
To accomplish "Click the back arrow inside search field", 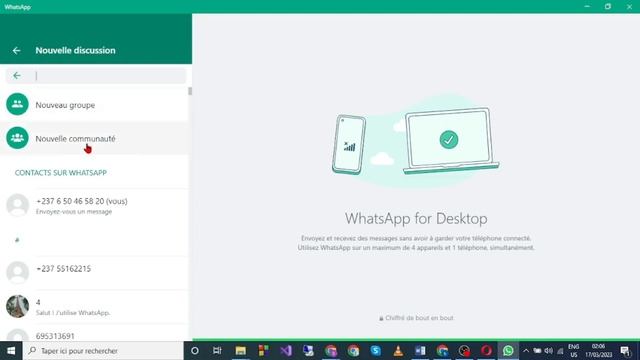I will [x=17, y=76].
